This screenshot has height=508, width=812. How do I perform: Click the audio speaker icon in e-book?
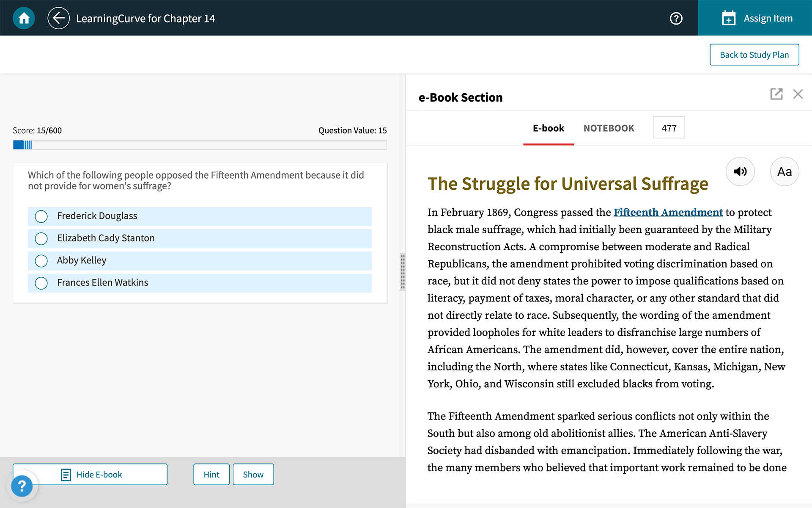click(740, 171)
